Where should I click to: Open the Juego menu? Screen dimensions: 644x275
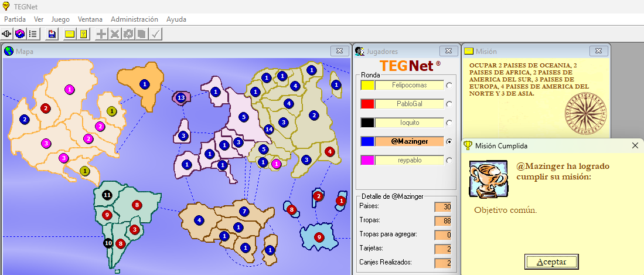click(60, 19)
